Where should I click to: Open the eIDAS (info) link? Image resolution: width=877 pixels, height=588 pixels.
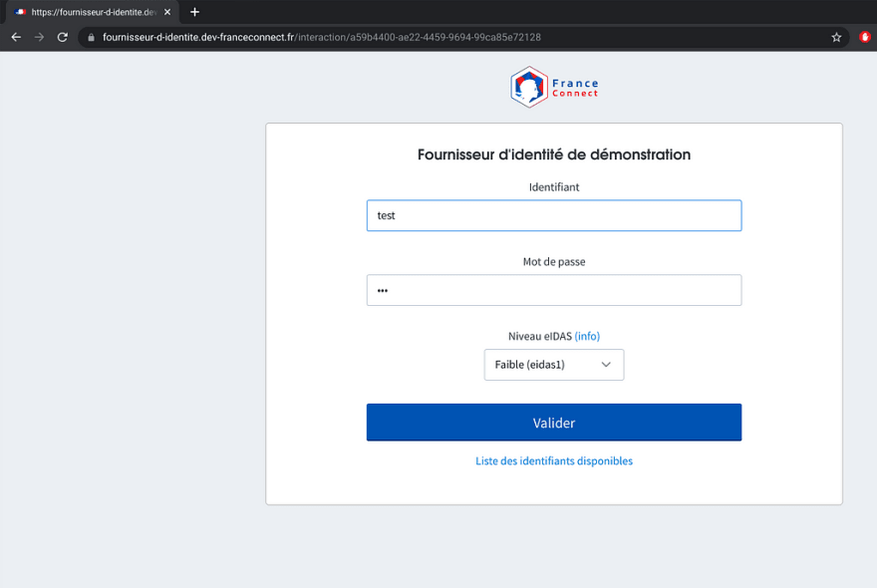(x=587, y=336)
